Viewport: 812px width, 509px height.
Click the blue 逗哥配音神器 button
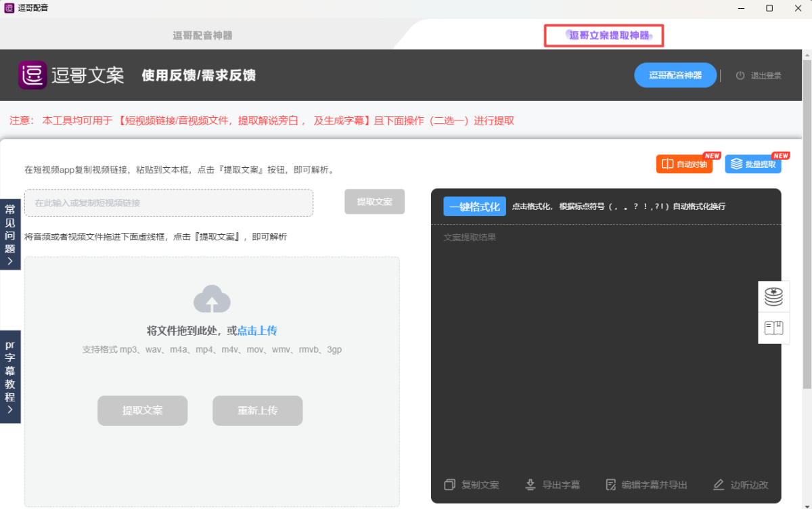pos(675,75)
